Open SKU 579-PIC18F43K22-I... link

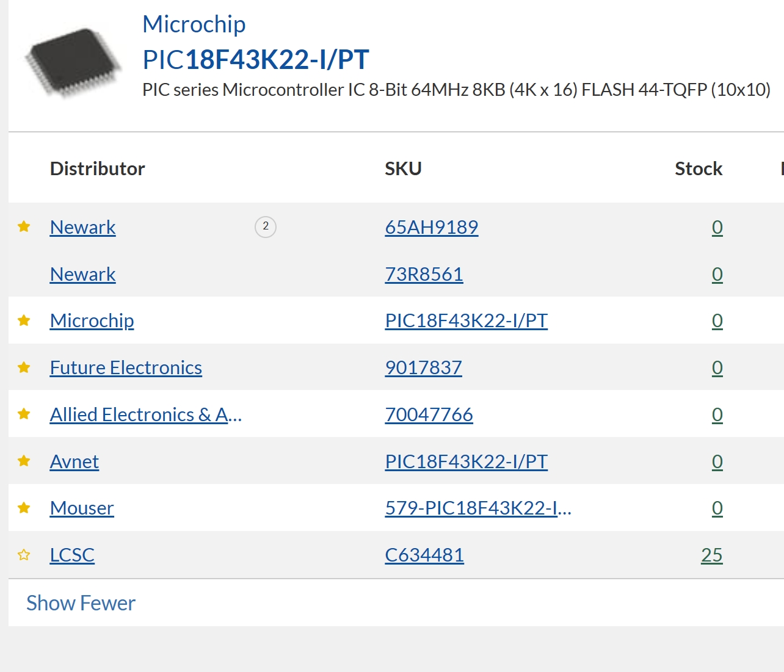tap(478, 508)
